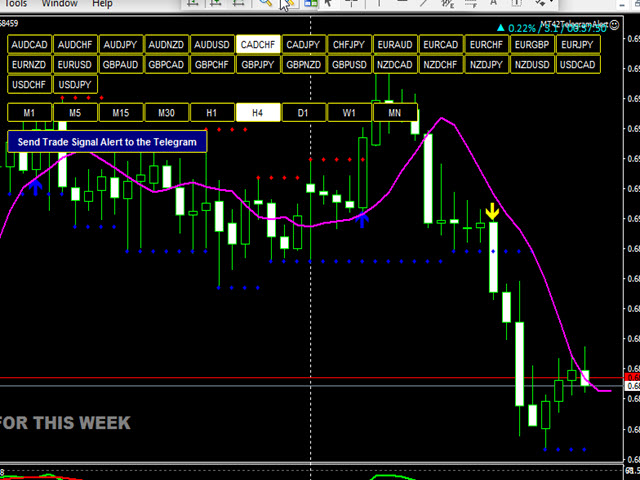Switch chart to USDCHF

point(29,84)
